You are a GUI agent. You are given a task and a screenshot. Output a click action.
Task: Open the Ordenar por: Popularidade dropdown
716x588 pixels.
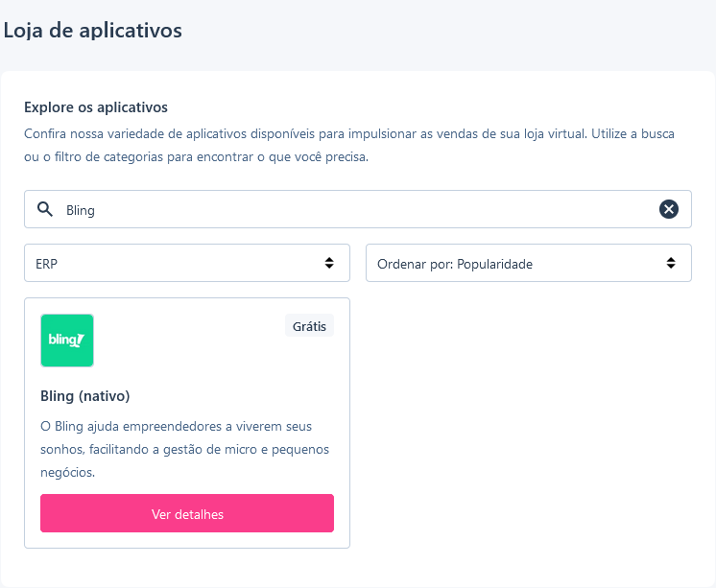529,263
